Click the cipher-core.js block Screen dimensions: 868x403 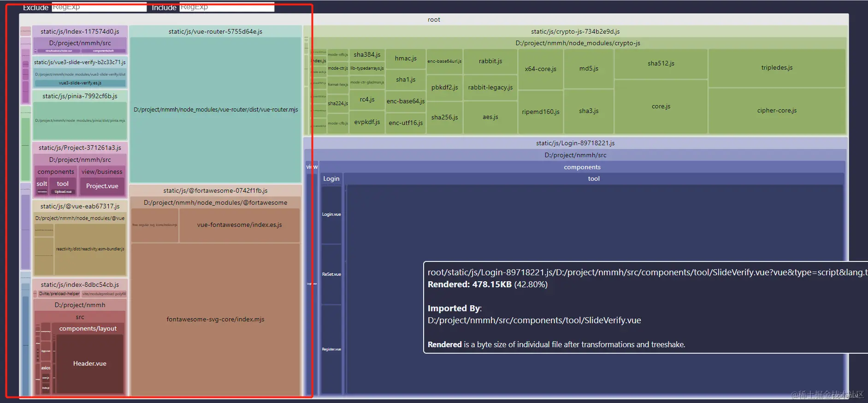[x=777, y=110]
